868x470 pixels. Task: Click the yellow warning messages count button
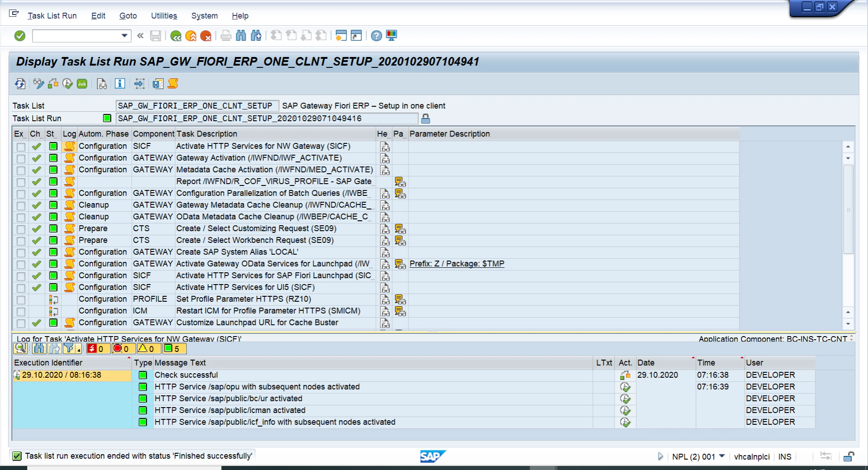[x=148, y=348]
